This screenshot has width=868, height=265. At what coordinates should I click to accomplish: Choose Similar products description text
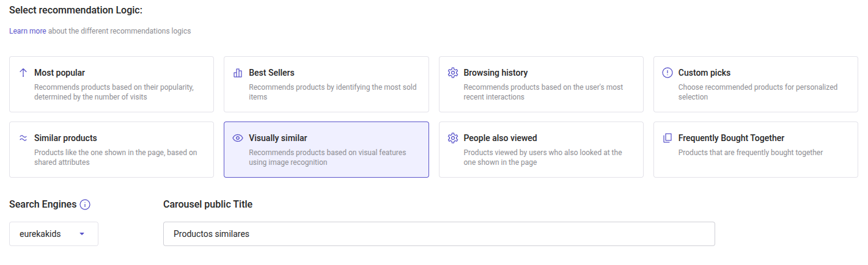(116, 158)
